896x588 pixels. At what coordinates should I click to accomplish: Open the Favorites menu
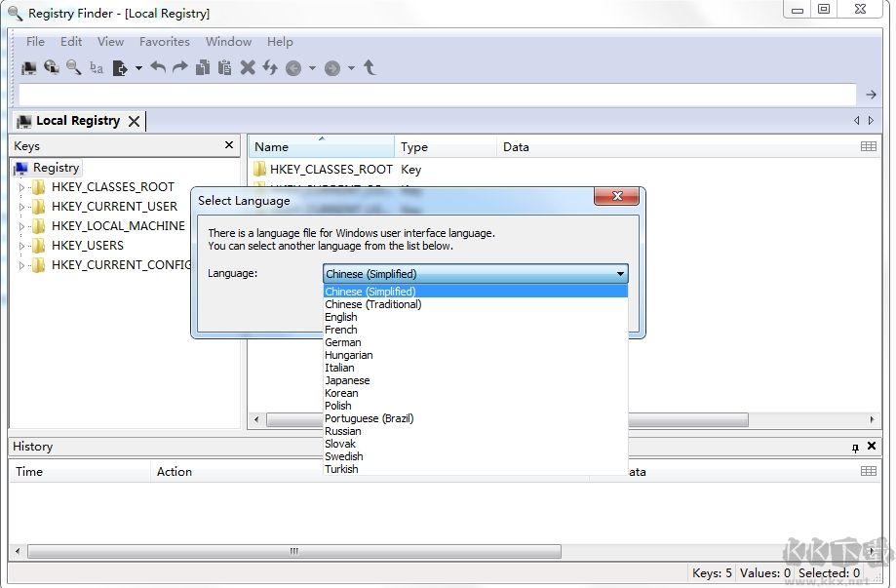coord(163,41)
